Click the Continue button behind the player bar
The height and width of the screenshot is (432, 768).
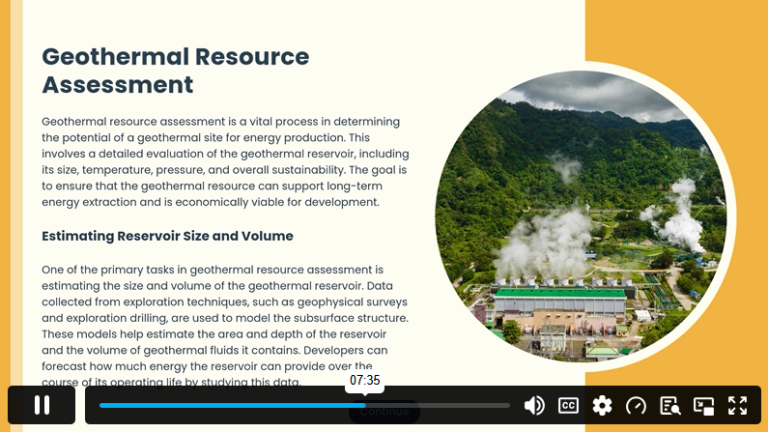coord(384,412)
